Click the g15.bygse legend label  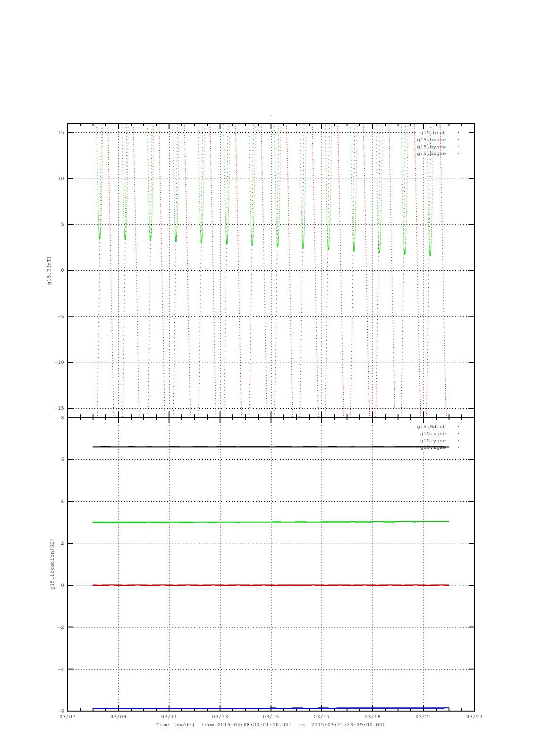[x=431, y=146]
